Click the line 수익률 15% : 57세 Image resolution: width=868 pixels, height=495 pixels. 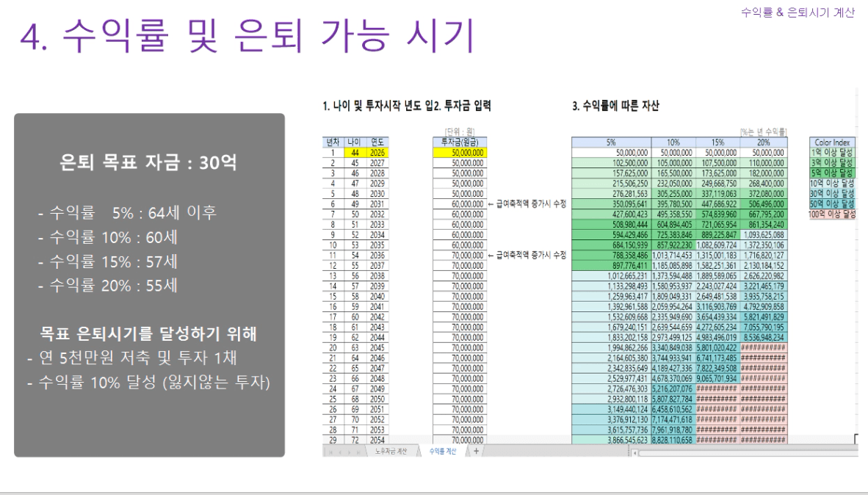(108, 261)
